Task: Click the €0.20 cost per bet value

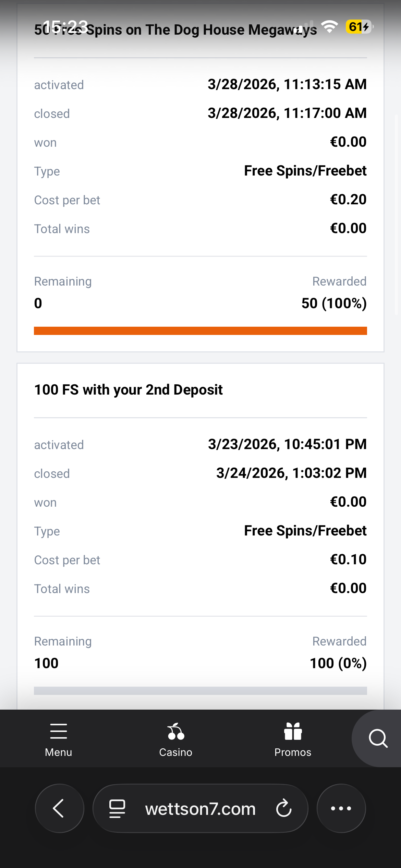Action: [348, 200]
